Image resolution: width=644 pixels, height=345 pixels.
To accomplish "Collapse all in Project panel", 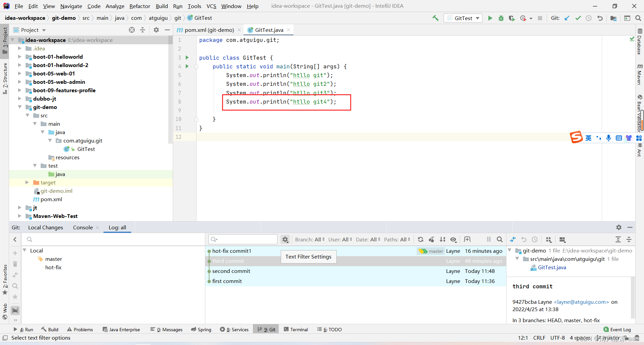I will pyautogui.click(x=143, y=30).
